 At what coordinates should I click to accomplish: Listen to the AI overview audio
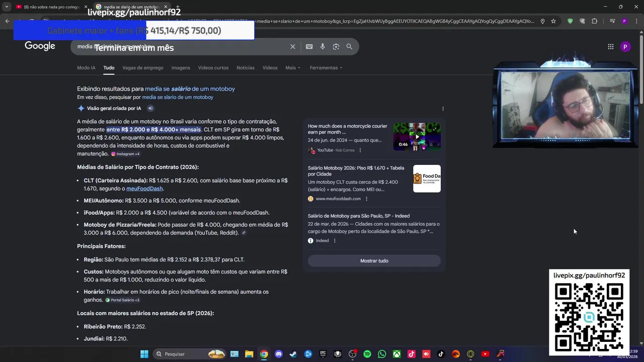point(150,108)
